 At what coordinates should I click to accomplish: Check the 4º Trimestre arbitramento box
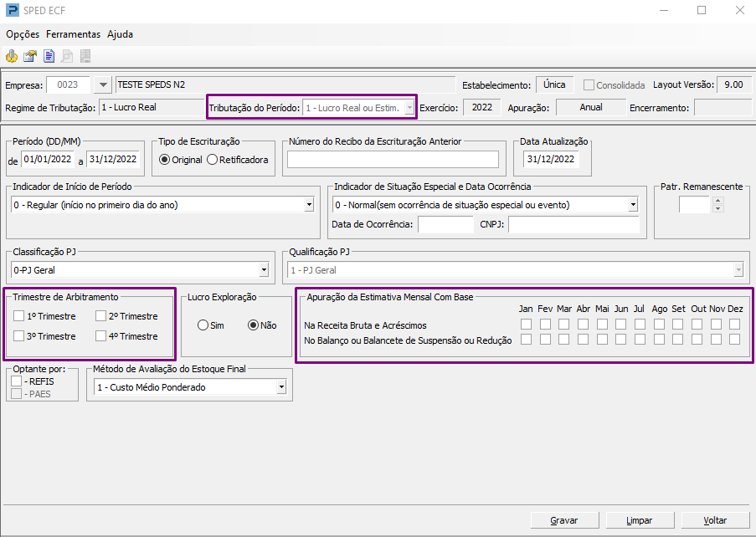(100, 335)
